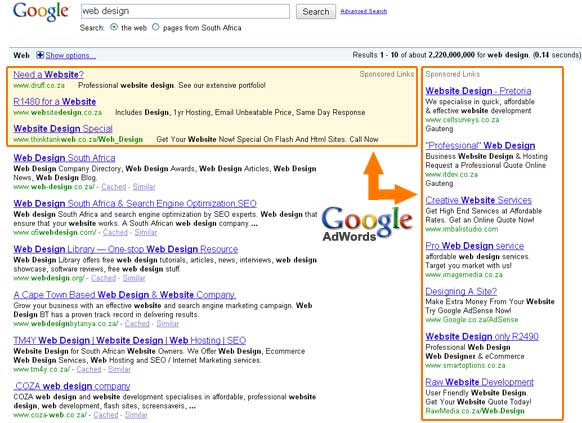The image size is (582, 423).
Task: Select 'pages from South Africa' radio button
Action: 156,27
